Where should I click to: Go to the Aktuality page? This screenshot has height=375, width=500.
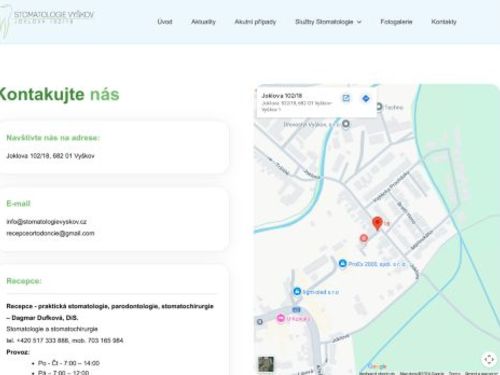(203, 22)
